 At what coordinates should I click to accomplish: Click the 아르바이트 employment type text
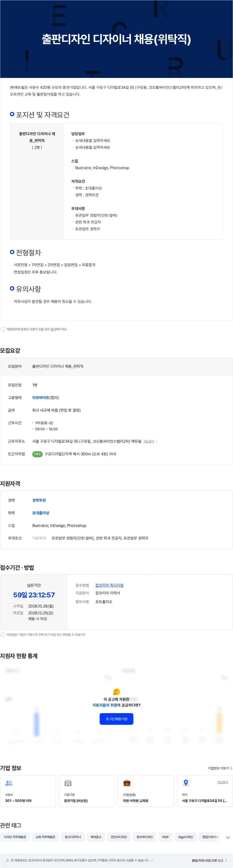[41, 398]
